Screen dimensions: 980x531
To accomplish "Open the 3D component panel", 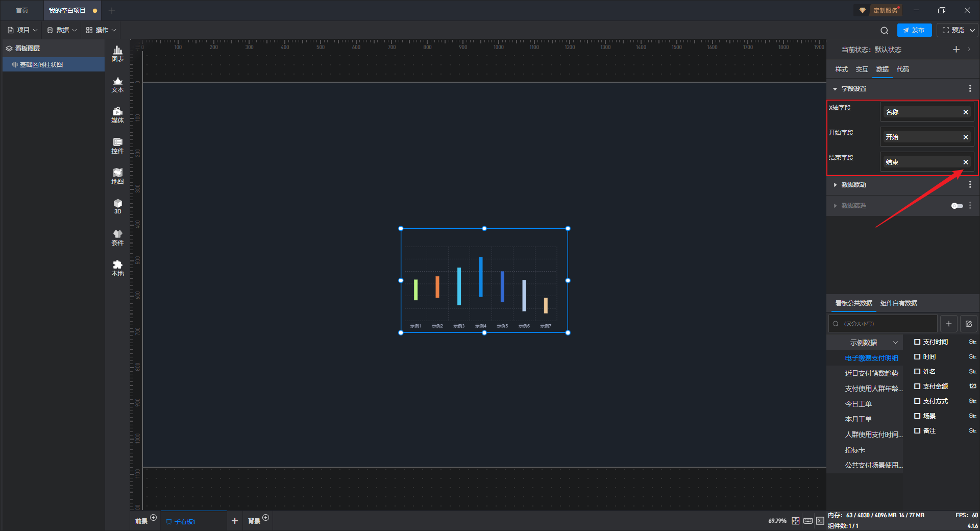I will 117,207.
